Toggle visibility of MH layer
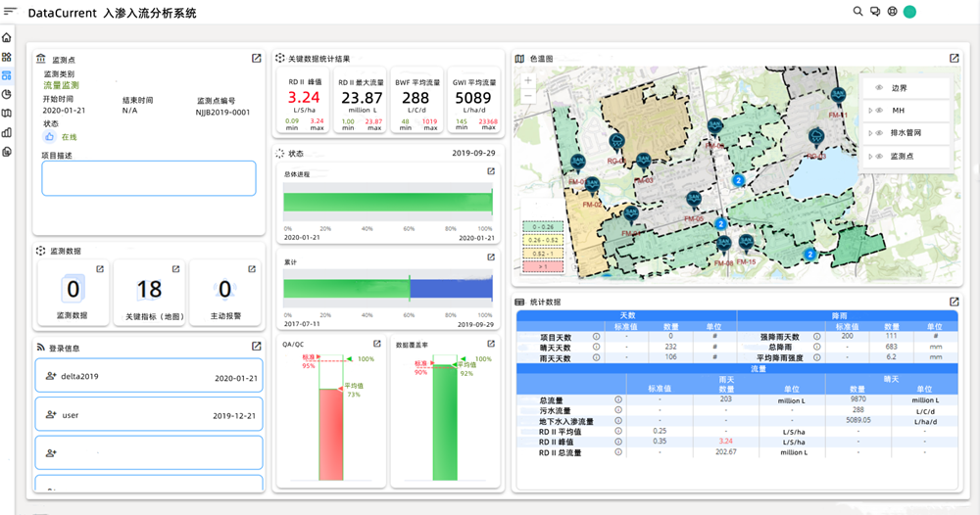The height and width of the screenshot is (515, 980). point(879,111)
